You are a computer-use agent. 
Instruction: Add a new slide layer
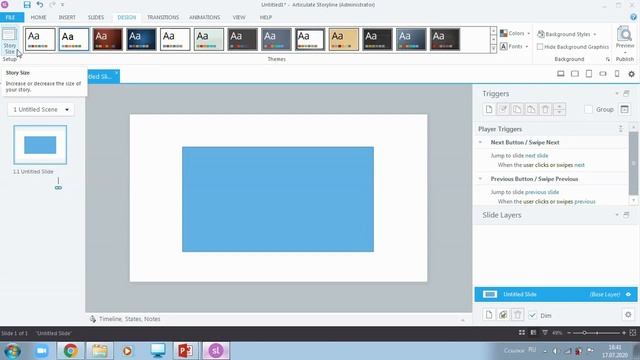(x=489, y=315)
